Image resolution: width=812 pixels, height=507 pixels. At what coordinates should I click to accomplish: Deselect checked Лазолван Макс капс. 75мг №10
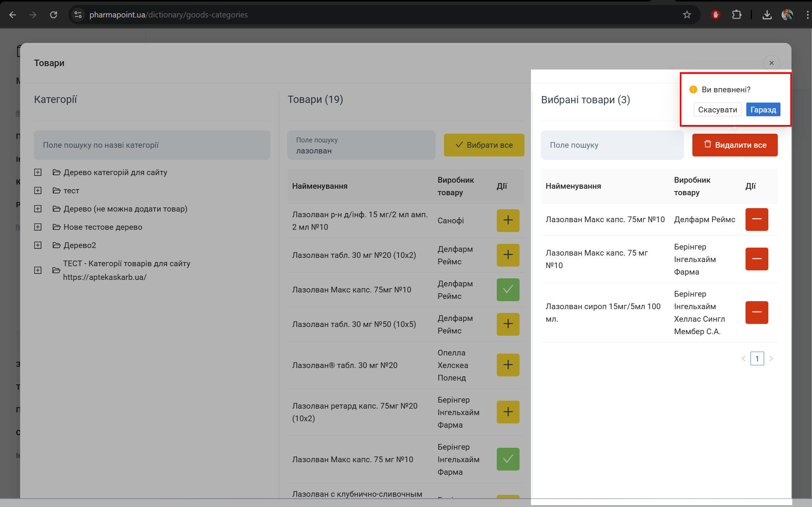click(508, 289)
